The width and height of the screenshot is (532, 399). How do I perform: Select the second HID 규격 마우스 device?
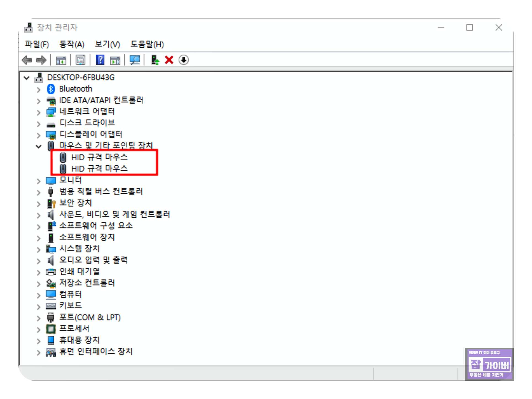pos(99,169)
